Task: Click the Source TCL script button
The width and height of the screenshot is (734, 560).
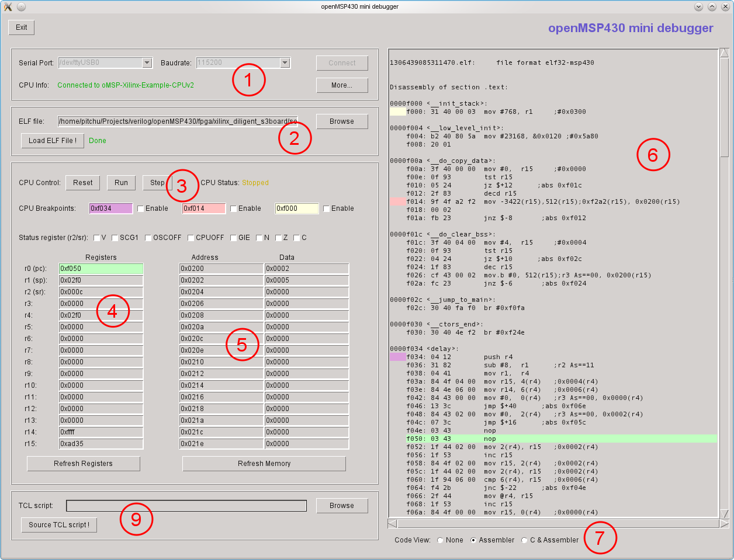Action: pyautogui.click(x=59, y=525)
